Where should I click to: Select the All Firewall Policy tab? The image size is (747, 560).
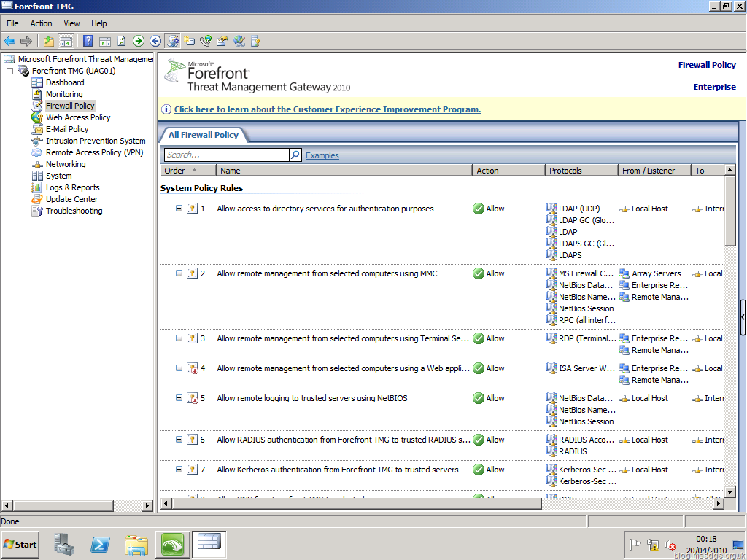pos(204,135)
